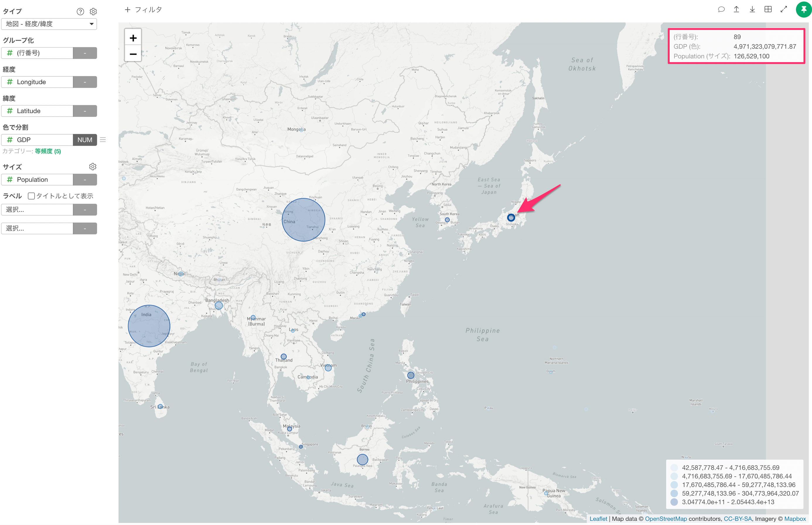Screen dimensions: 812x525
Task: Click the GDP value 4,971,323,079,771.87
Action: point(765,47)
